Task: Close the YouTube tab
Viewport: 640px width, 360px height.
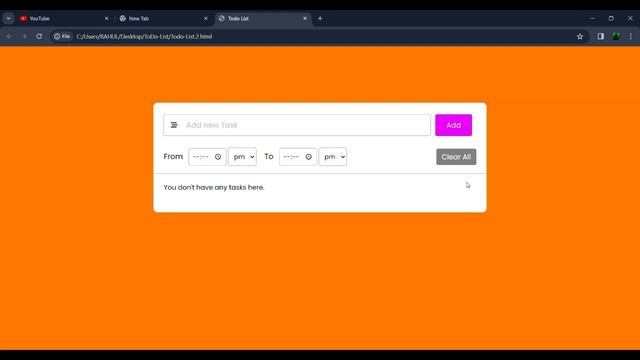Action: point(107,18)
